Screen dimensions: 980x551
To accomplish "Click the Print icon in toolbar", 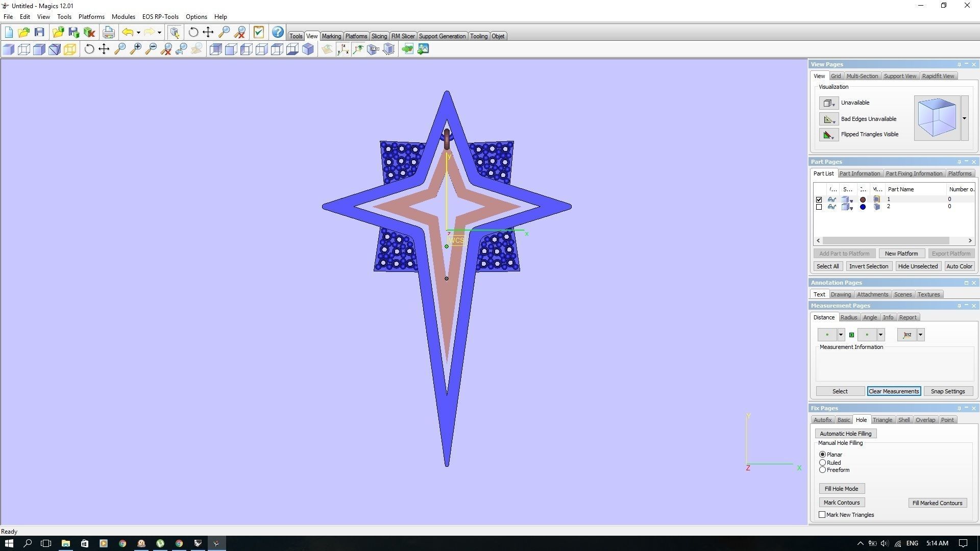I will click(x=108, y=33).
